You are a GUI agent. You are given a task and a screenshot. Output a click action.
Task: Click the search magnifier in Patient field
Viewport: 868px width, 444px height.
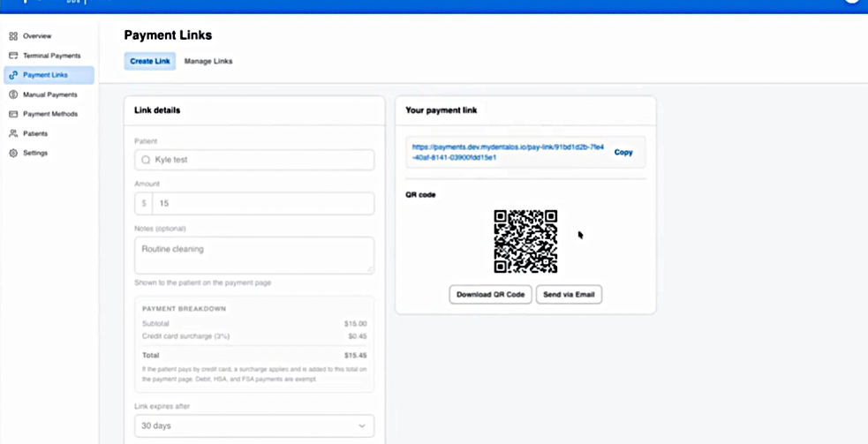pos(146,160)
